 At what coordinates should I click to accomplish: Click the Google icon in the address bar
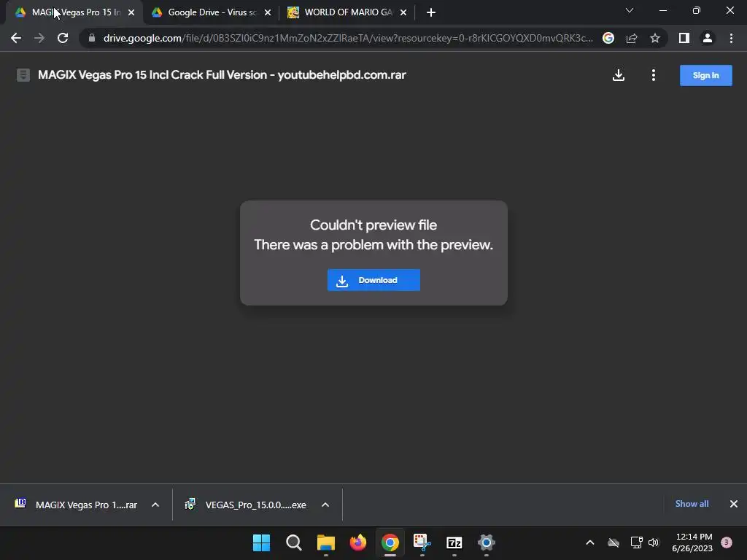tap(608, 38)
